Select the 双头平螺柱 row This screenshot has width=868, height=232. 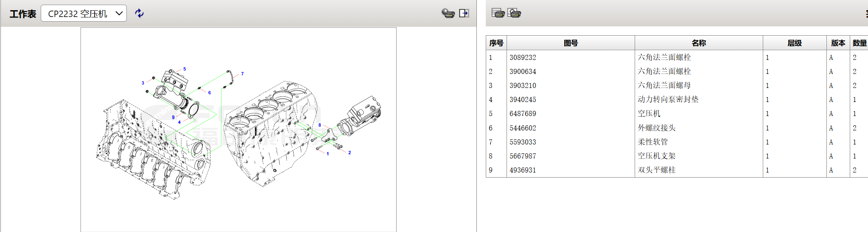[656, 170]
